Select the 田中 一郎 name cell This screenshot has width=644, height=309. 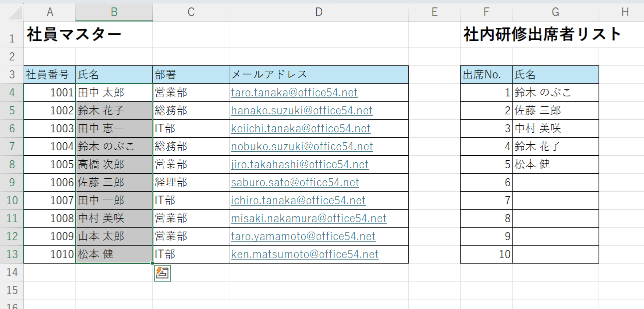click(x=114, y=201)
